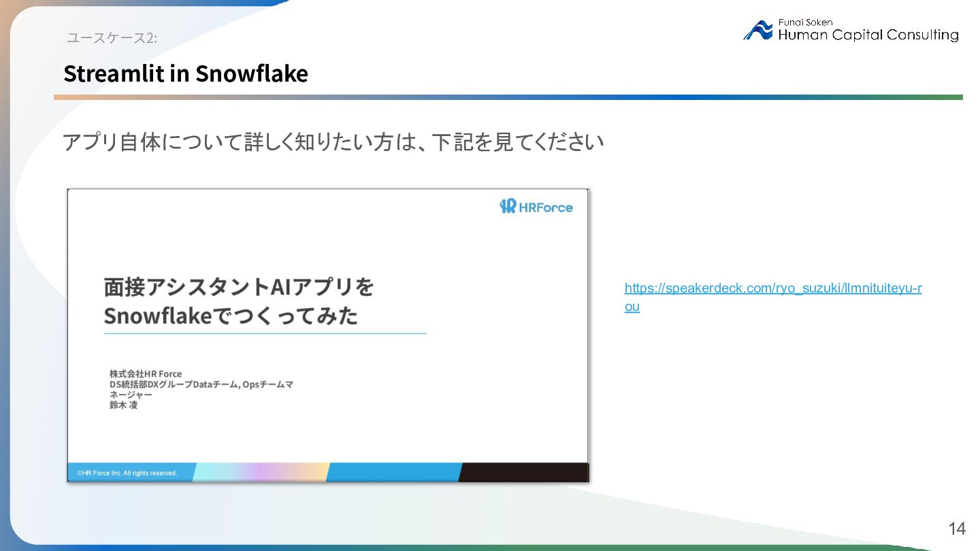
Task: Click the pastel gradient segment of thumbnail footer
Action: click(x=261, y=472)
